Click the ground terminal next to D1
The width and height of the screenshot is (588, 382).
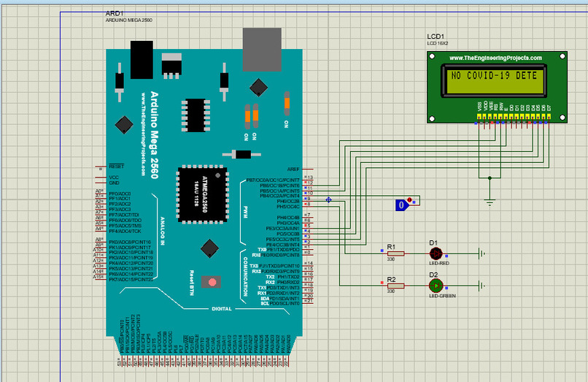tap(482, 253)
